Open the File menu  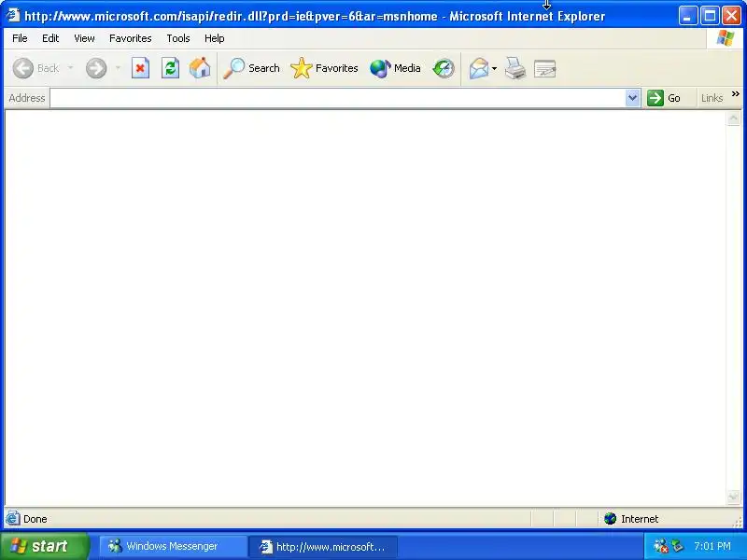coord(20,38)
